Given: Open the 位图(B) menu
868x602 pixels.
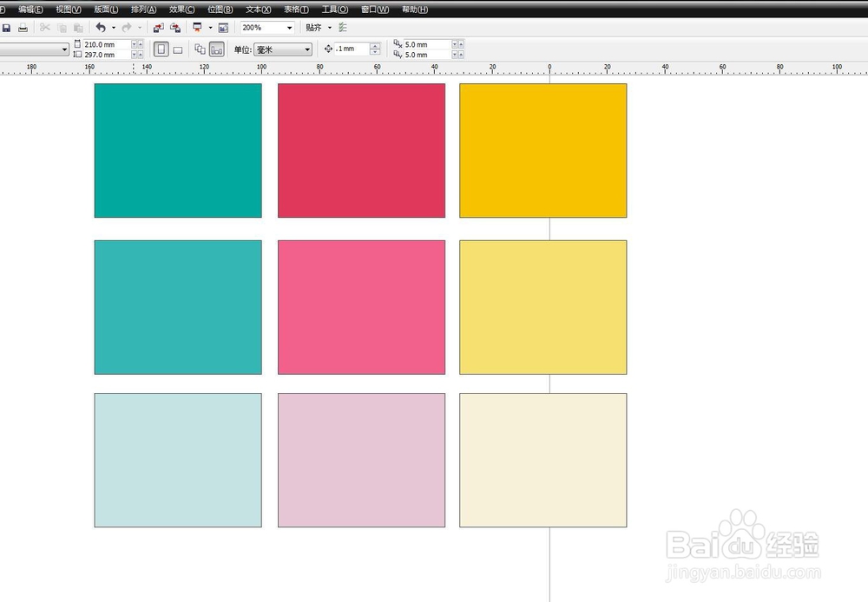Looking at the screenshot, I should [x=220, y=10].
